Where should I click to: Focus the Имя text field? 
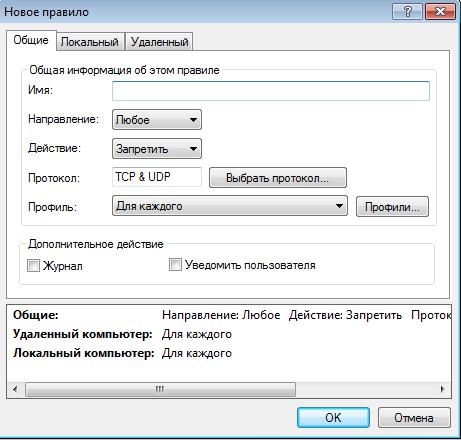tap(271, 91)
